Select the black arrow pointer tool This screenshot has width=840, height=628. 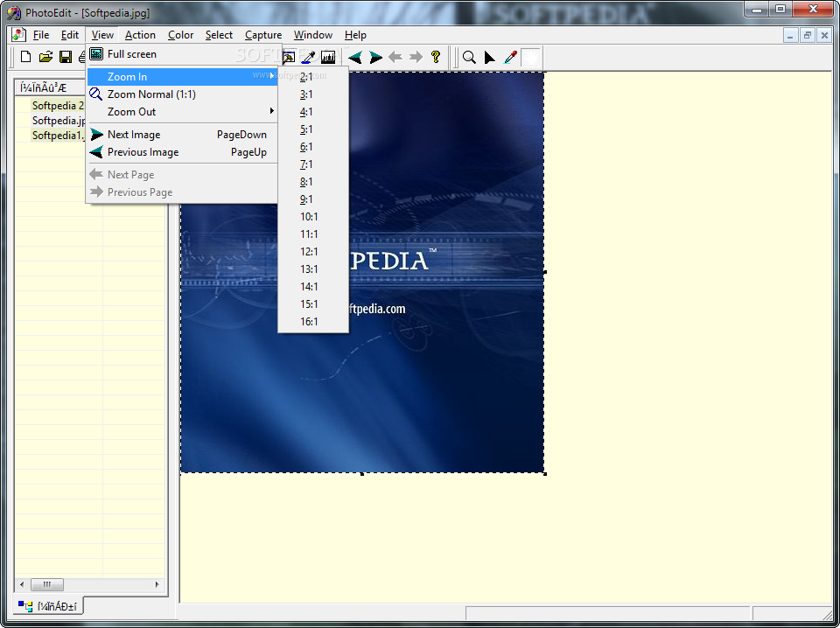coord(490,57)
